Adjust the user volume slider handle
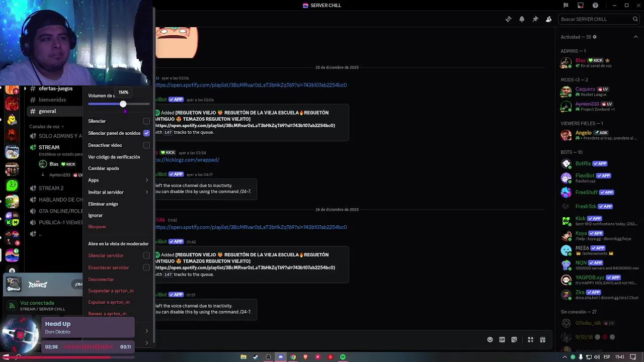 123,104
